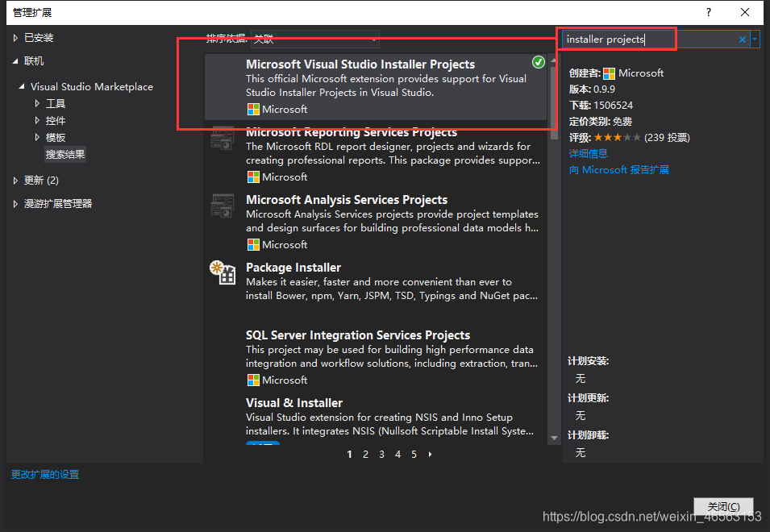Expand the 更新 (2) category

[15, 180]
